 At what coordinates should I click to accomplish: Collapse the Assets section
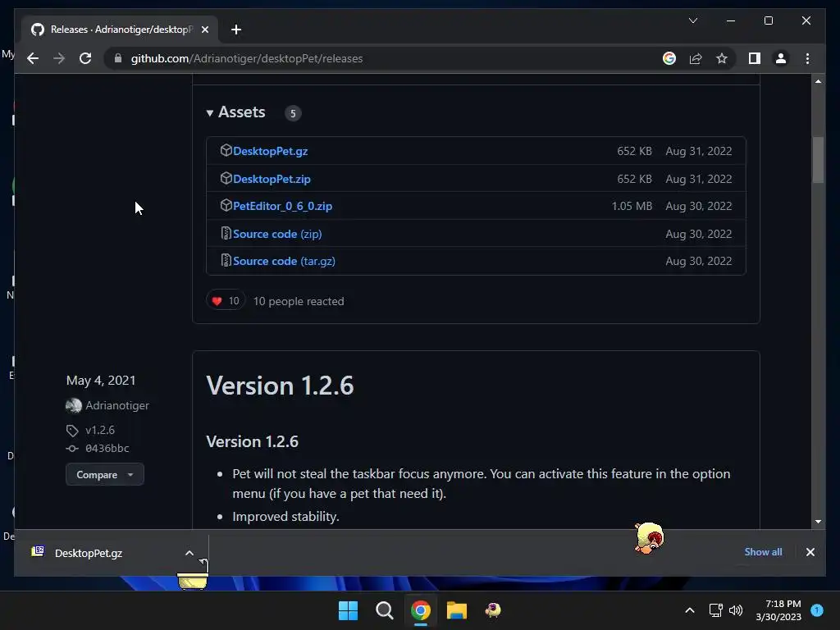click(235, 112)
